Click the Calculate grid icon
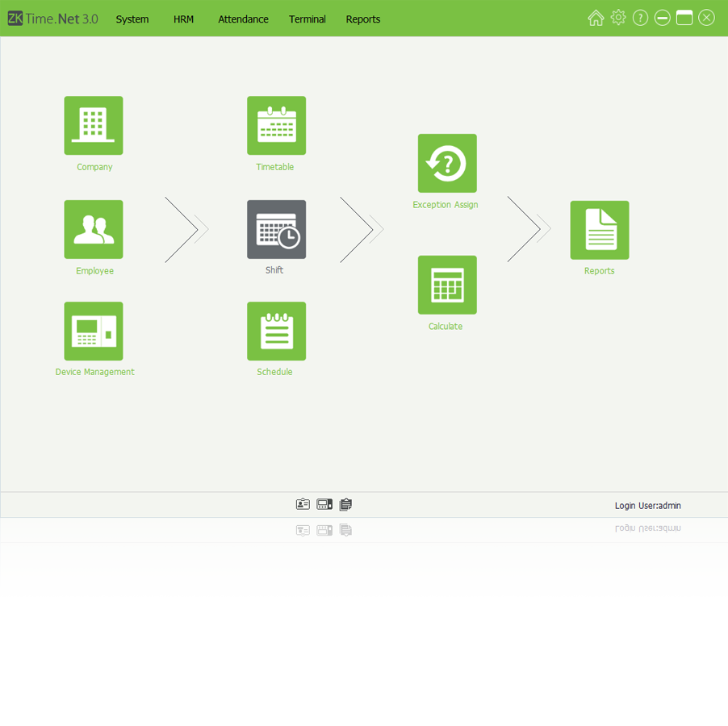Screen dimensions: 728x726 (x=447, y=286)
